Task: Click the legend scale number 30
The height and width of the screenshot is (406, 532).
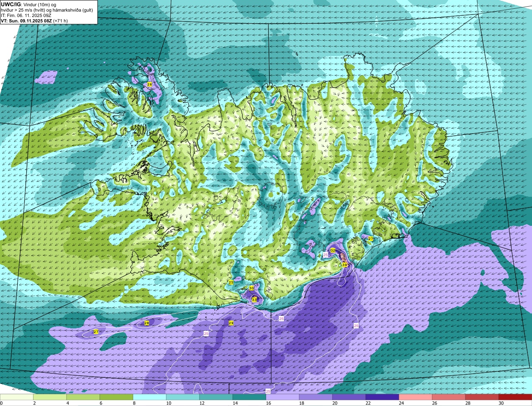Action: (501, 403)
